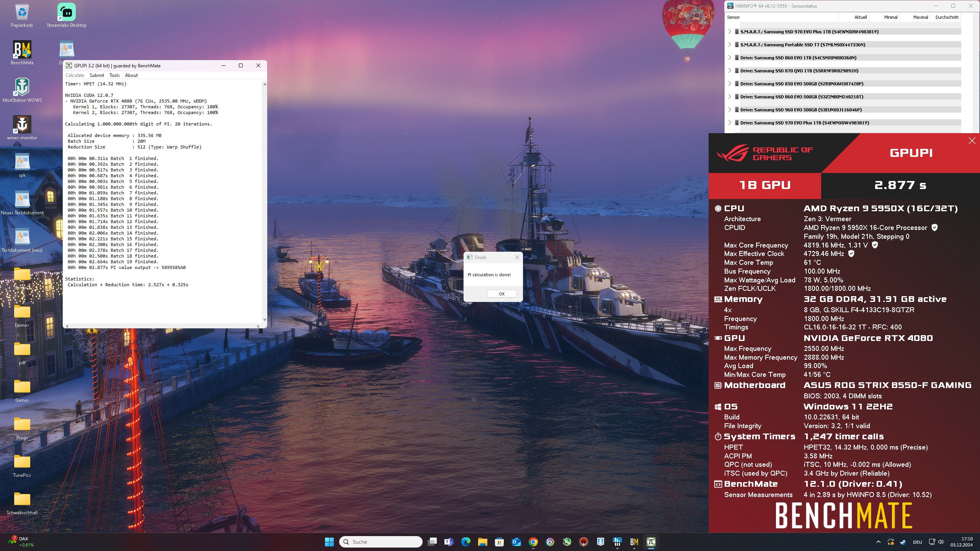Screen dimensions: 980x551
Task: Open the Tools menu in GPUPI
Action: click(114, 75)
